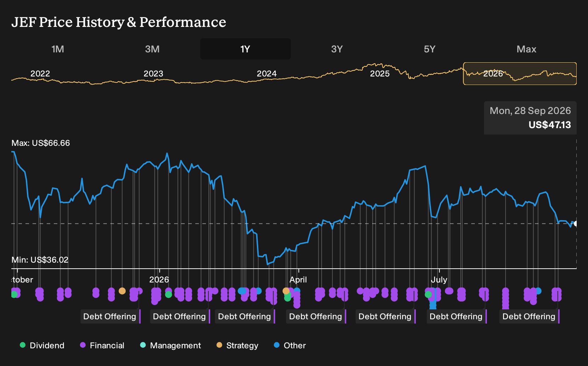Screen dimensions: 588x366
Task: Click blue Other event stack near July
Action: (x=433, y=304)
